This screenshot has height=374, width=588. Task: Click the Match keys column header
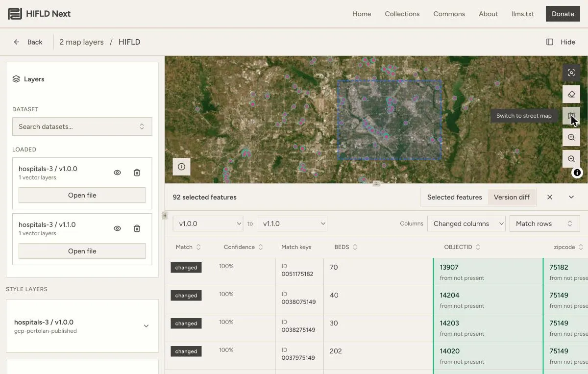click(x=296, y=247)
